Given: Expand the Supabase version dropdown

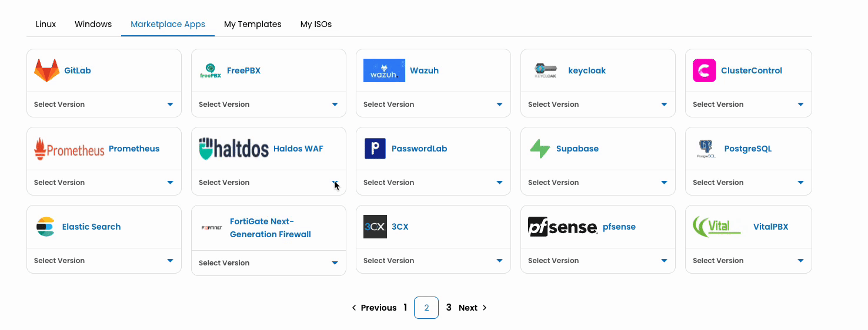Looking at the screenshot, I should point(598,183).
